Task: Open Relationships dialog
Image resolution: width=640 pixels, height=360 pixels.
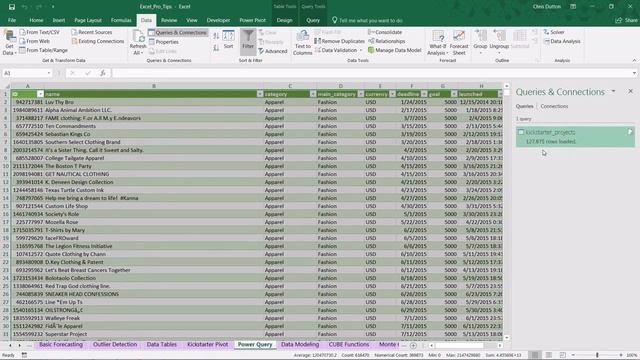Action: pyautogui.click(x=387, y=41)
